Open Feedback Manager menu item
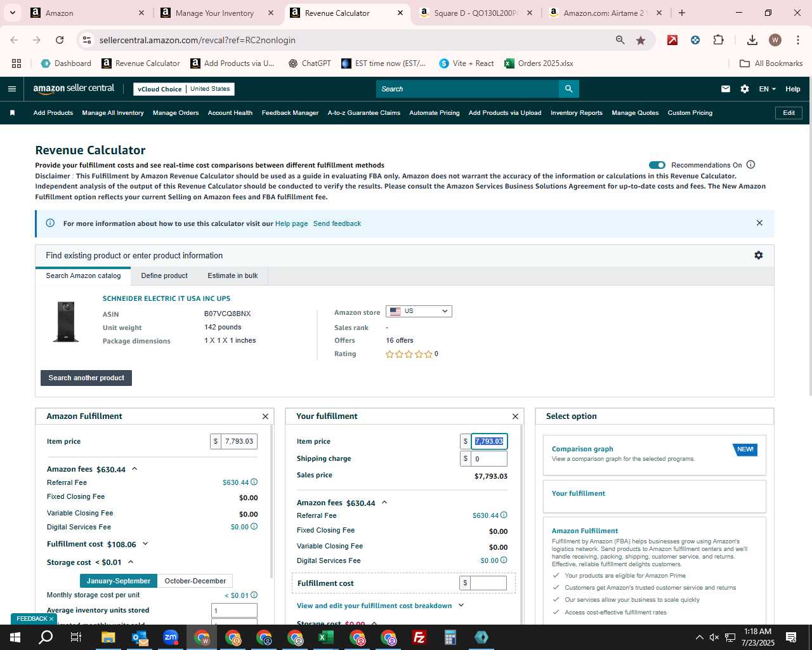Viewport: 812px width, 650px height. 290,113
